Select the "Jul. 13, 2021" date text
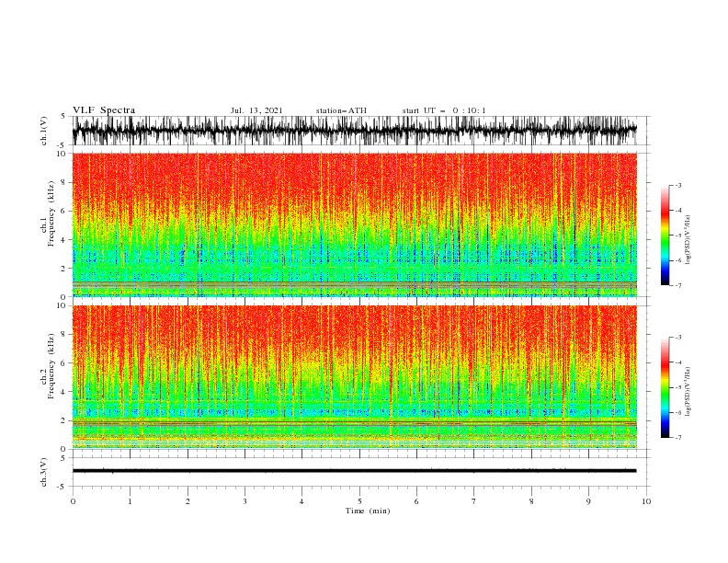The width and height of the screenshot is (728, 563). (256, 110)
